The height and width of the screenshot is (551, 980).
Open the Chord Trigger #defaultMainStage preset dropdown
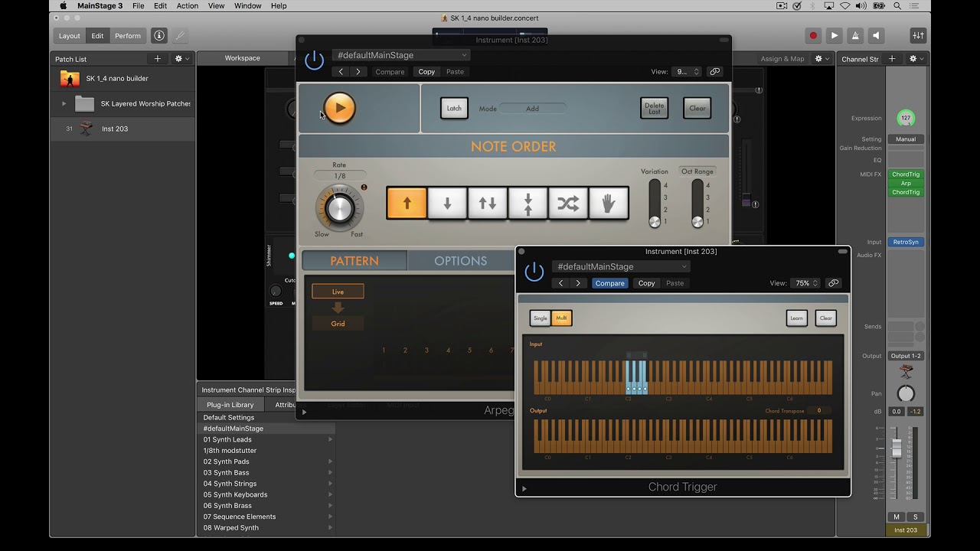click(621, 266)
